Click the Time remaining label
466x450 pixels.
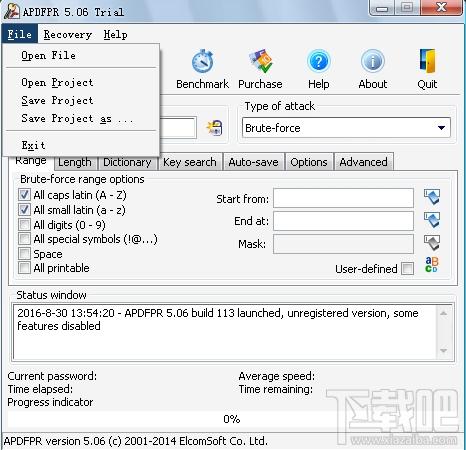coord(276,389)
